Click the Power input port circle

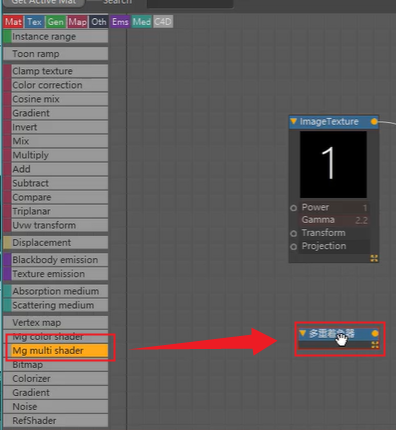point(293,208)
